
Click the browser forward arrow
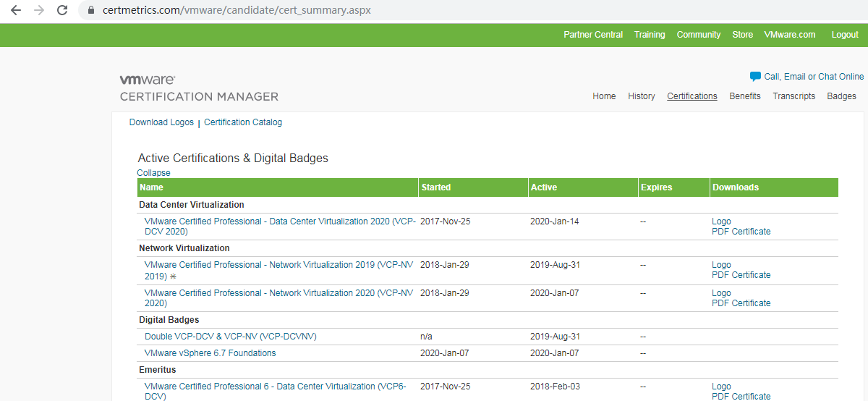(39, 11)
